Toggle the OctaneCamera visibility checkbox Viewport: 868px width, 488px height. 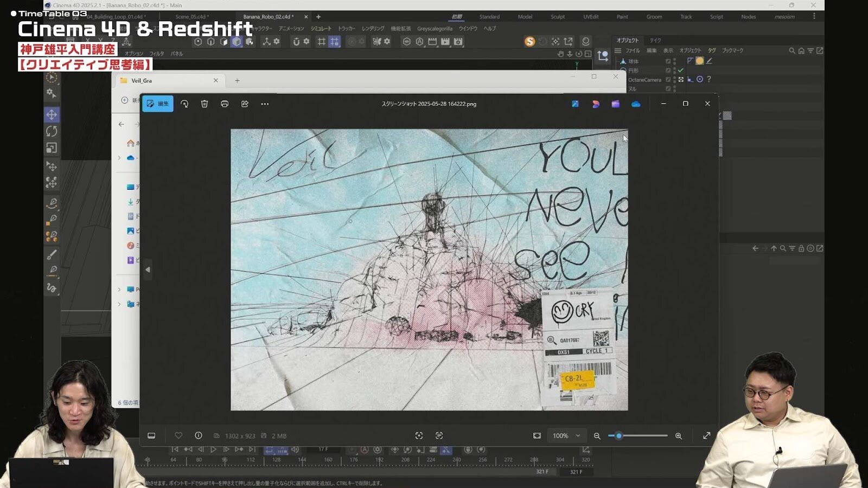(x=668, y=80)
